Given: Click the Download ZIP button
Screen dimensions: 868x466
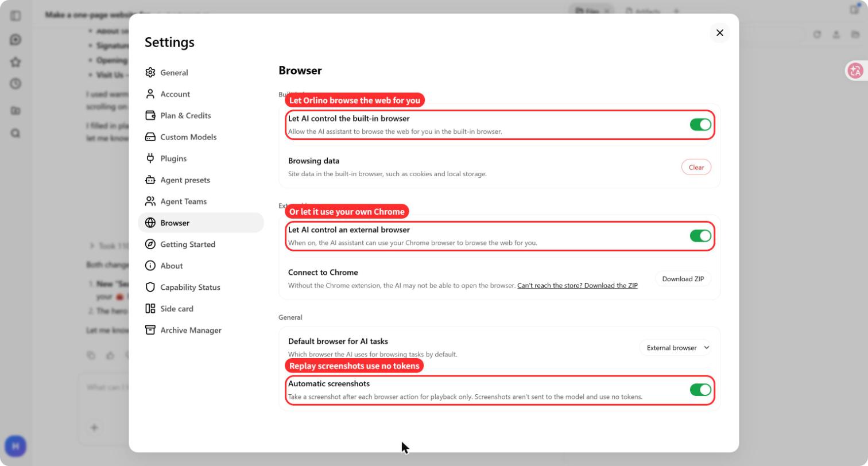Looking at the screenshot, I should click(x=683, y=279).
